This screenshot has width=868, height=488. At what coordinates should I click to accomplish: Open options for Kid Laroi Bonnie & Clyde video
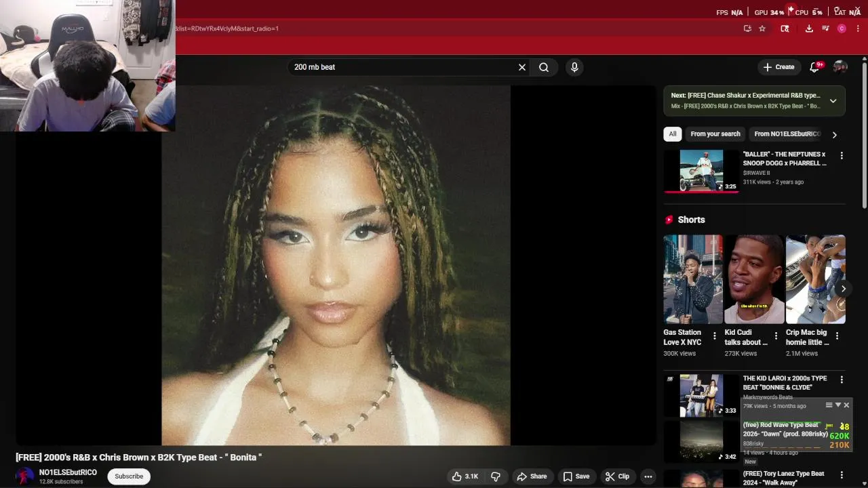coord(842,380)
